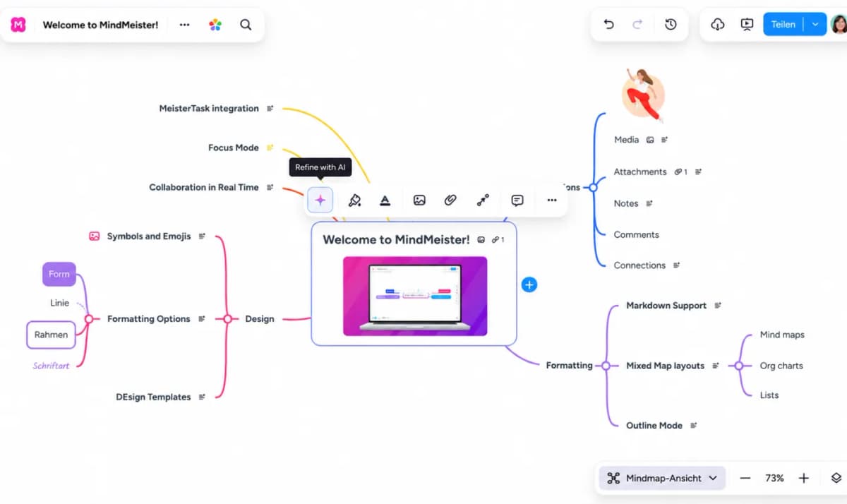The image size is (847, 504).
Task: Open the three-dot map options menu
Action: (x=184, y=25)
